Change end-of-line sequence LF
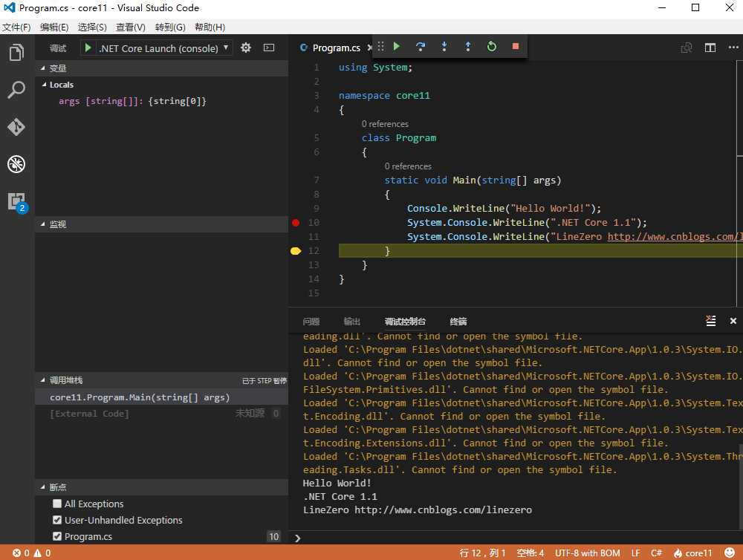Image resolution: width=743 pixels, height=560 pixels. [x=635, y=553]
